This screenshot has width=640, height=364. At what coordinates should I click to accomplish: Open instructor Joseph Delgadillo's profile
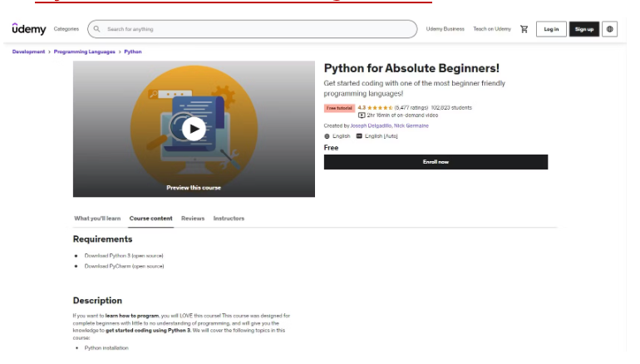pos(371,125)
